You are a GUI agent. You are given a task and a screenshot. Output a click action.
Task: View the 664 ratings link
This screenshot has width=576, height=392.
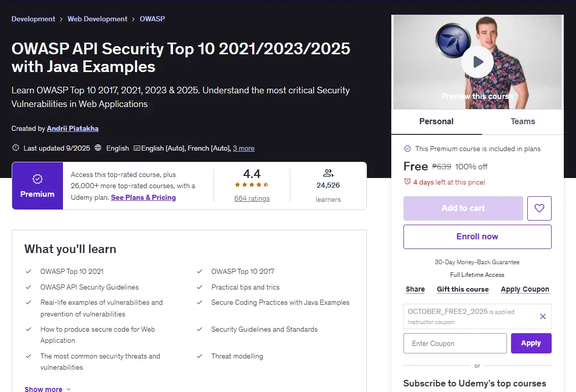(252, 199)
